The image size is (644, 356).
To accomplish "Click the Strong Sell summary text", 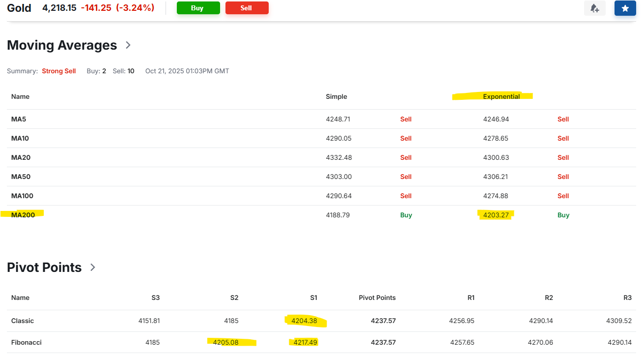I will pyautogui.click(x=59, y=71).
